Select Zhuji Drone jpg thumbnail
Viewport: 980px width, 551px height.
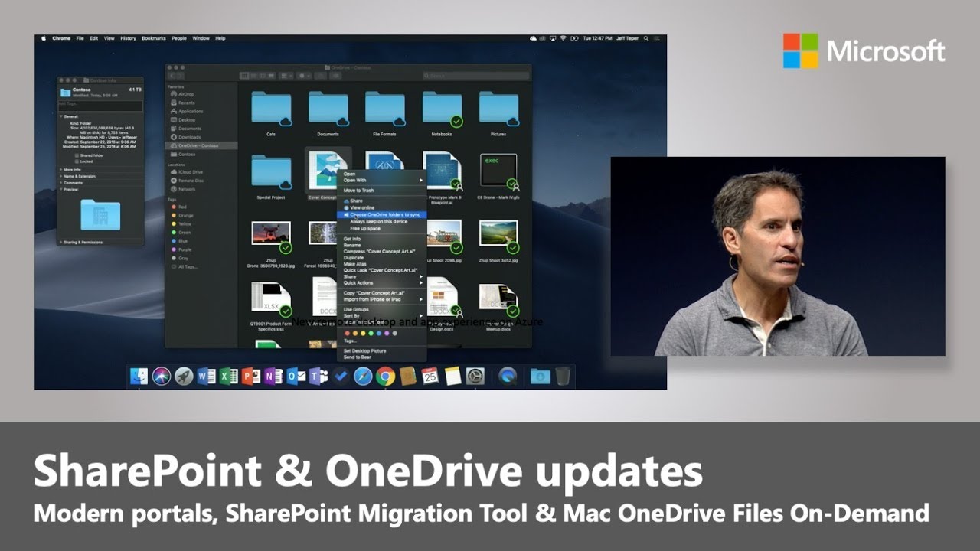271,236
